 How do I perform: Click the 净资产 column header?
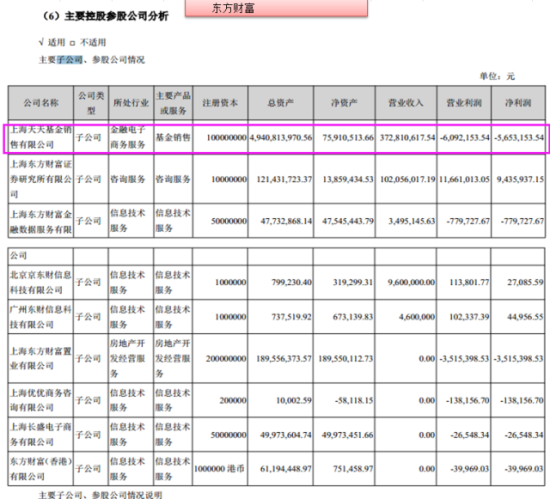click(344, 103)
